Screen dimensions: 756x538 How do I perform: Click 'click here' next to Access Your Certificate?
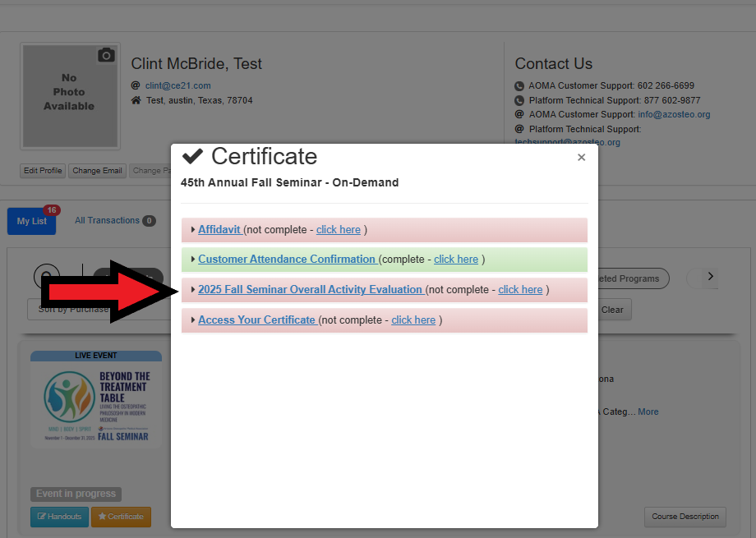[x=413, y=320]
